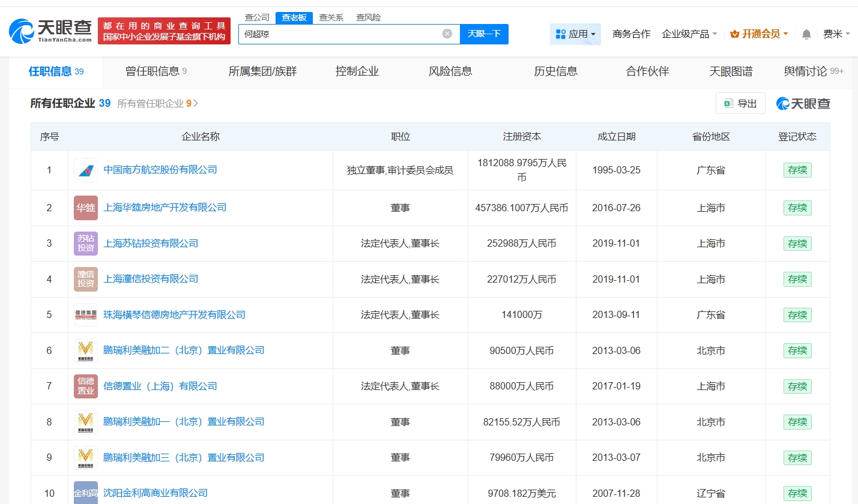Select the 查老板 search tab
This screenshot has width=858, height=504.
click(x=294, y=17)
